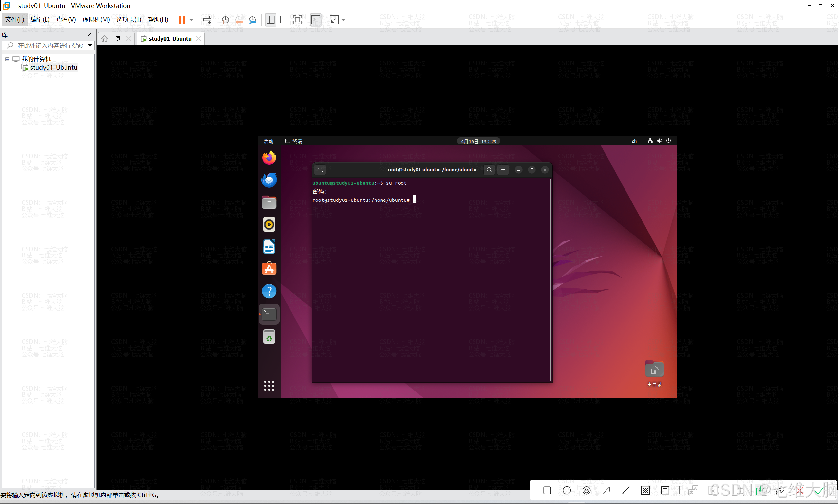839x504 pixels.
Task: Open the 虚拟机(M) menu
Action: coord(96,19)
